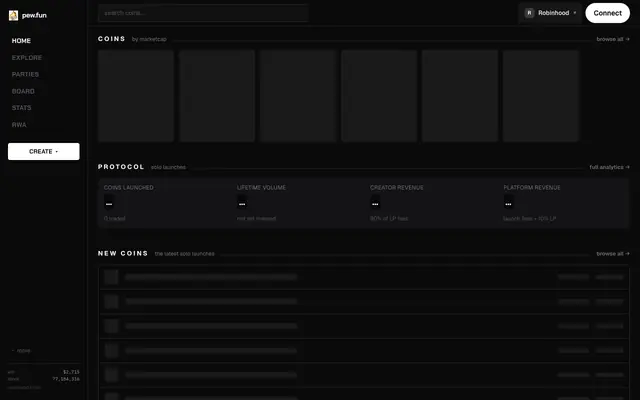640x400 pixels.
Task: Click the 'solo launches' subtitle beside PROTOCOL
Action: 168,167
